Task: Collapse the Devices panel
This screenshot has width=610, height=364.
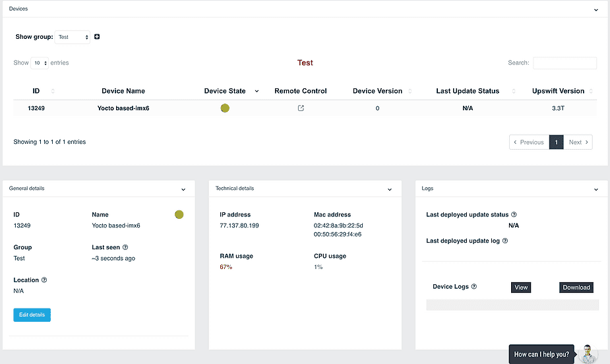Action: coord(596,10)
